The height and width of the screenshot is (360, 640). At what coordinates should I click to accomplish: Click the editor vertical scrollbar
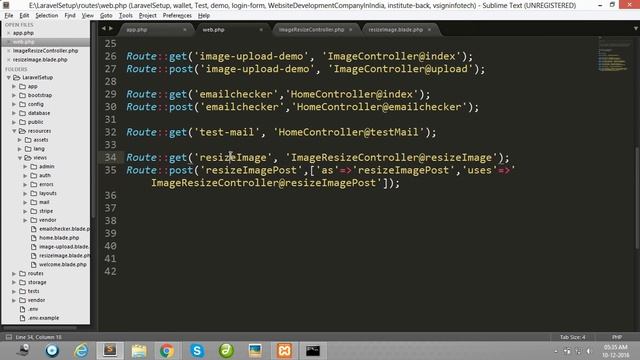(x=637, y=198)
